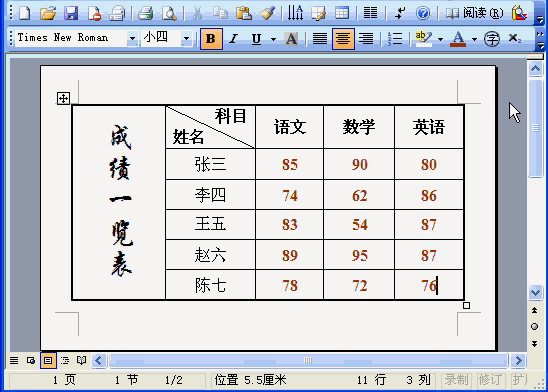Screen dimensions: 548x392
Task: Click horizontal scrollbar right arrow
Action: [518, 360]
